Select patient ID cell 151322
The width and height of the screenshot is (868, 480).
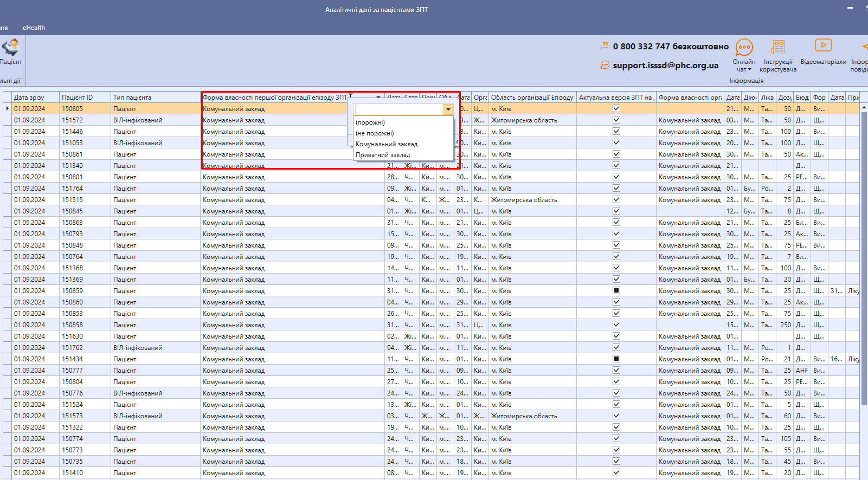(x=85, y=427)
